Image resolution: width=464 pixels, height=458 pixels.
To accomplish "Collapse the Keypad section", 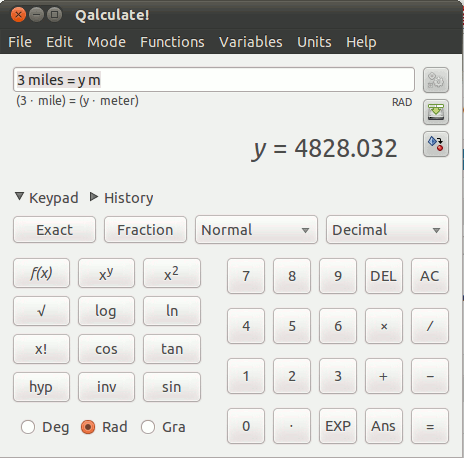I will [47, 198].
